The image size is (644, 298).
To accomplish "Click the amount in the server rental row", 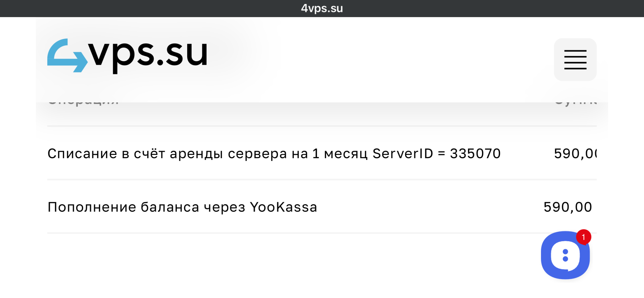I will point(575,154).
